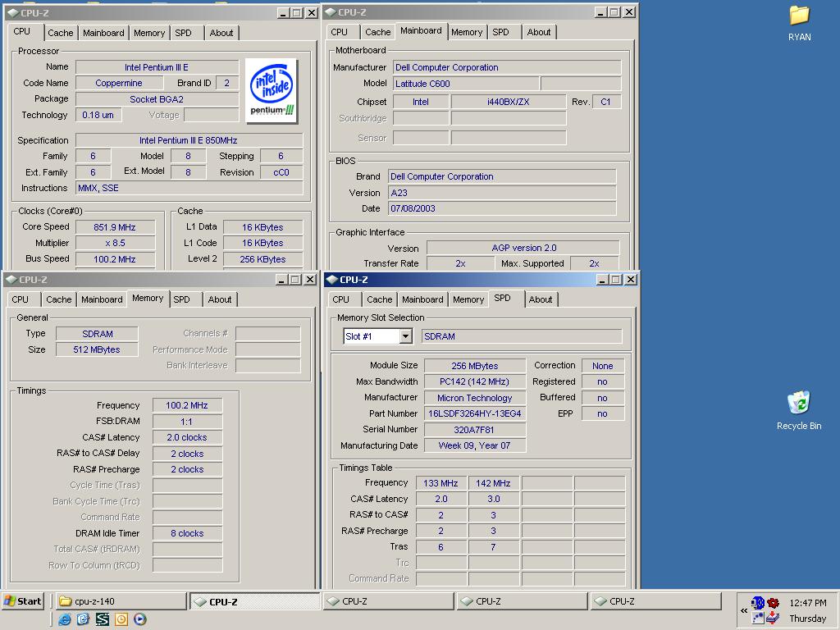Screen dimensions: 840x630
Task: Click the Intel Inside Pentium III logo
Action: (272, 90)
